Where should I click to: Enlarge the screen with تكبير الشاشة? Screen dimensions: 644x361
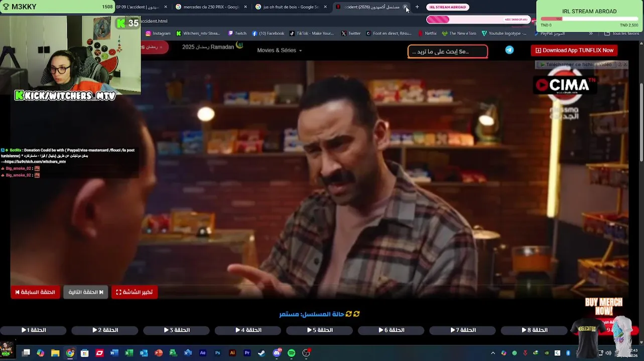[x=135, y=292]
